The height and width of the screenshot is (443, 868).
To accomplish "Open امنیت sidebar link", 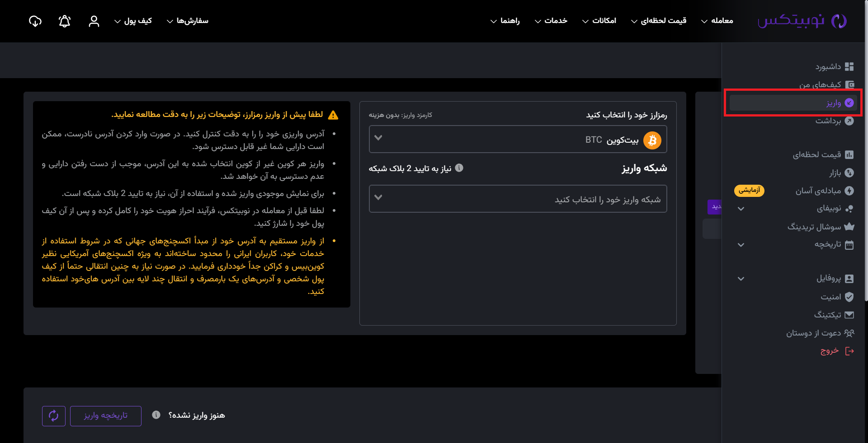I will [831, 297].
